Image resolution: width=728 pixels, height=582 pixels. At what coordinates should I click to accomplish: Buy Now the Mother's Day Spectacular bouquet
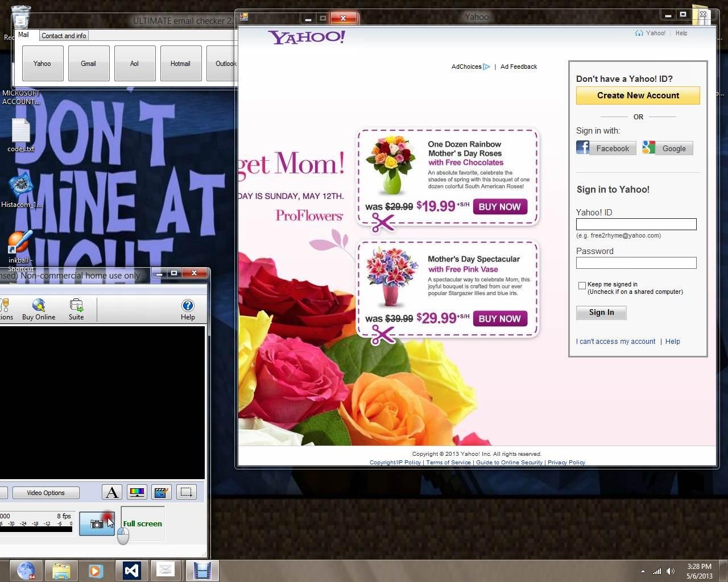pos(499,319)
